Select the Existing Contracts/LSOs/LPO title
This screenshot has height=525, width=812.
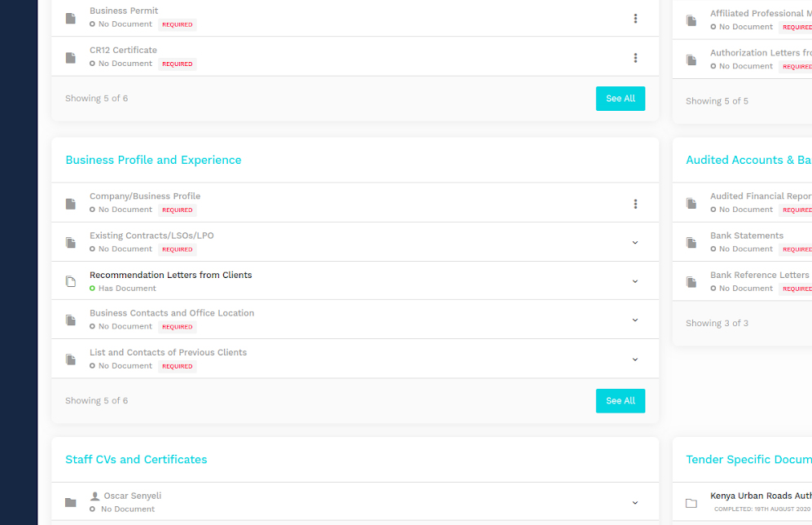click(151, 236)
